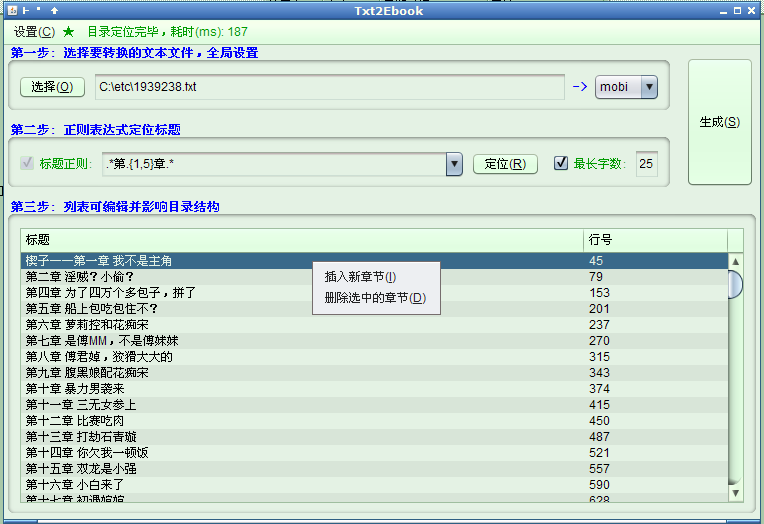Click the max length field showing 25
Viewport: 764px width, 524px height.
click(x=647, y=164)
